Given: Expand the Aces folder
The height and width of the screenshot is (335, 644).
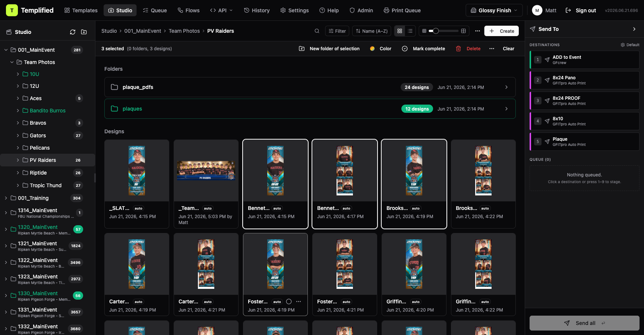Looking at the screenshot, I should (18, 98).
